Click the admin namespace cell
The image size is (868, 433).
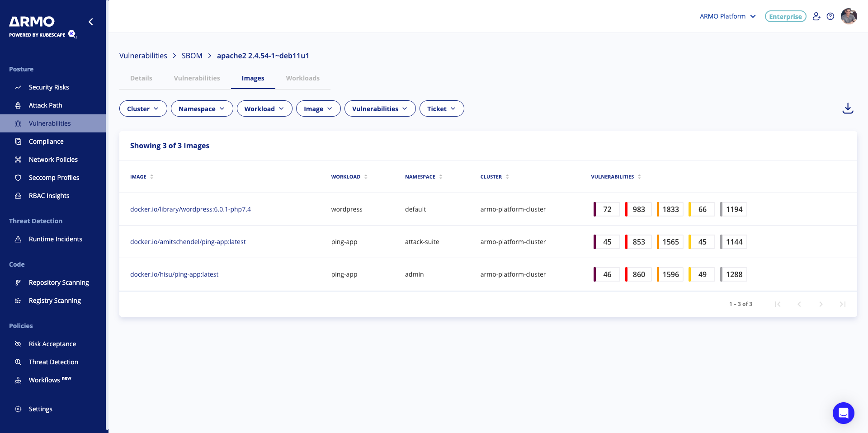pos(414,274)
